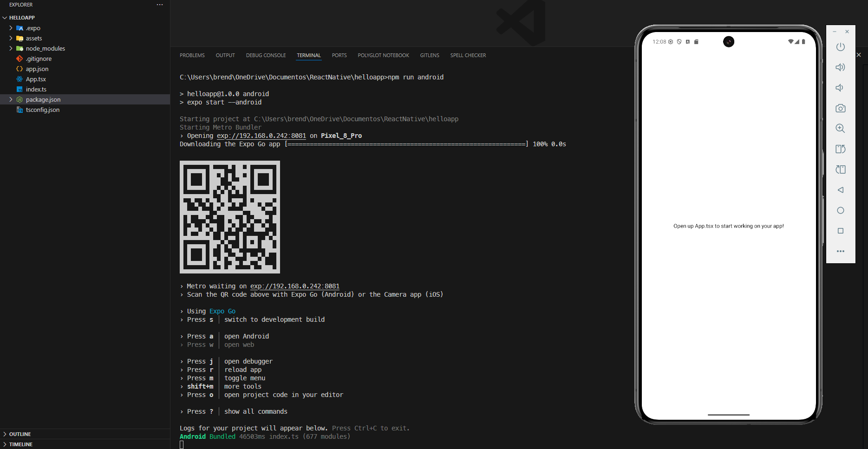Click the Expo Go link in terminal
The height and width of the screenshot is (449, 868).
tap(222, 311)
